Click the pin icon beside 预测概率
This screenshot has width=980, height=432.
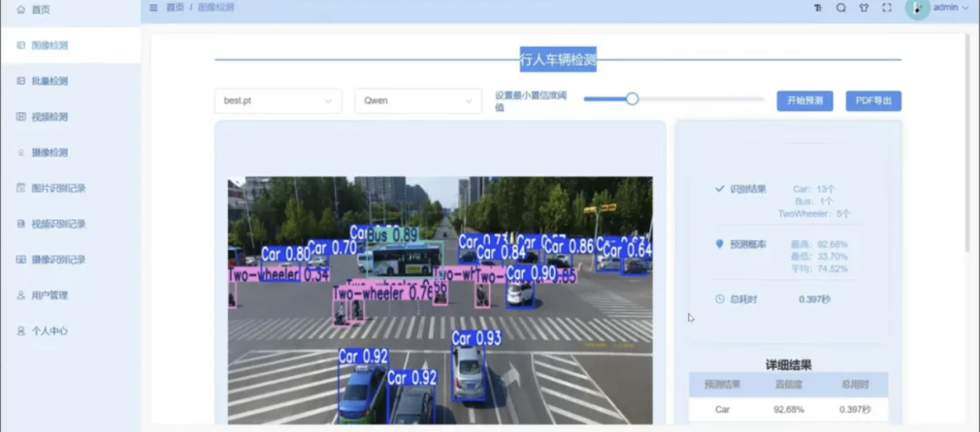click(x=720, y=244)
